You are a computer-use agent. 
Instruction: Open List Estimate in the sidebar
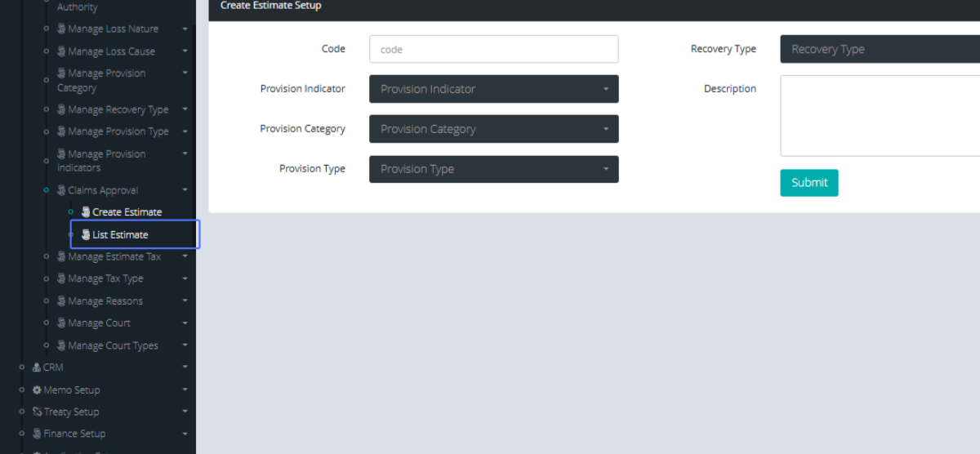[x=120, y=234]
